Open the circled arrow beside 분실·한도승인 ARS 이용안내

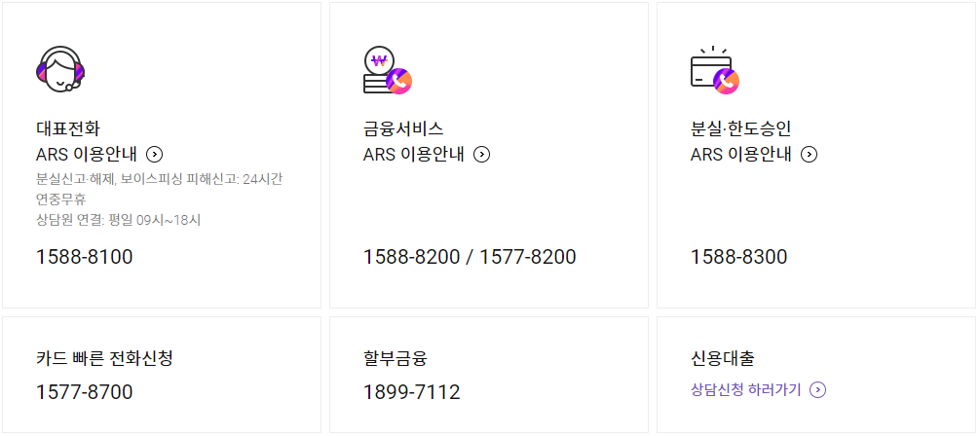point(809,155)
